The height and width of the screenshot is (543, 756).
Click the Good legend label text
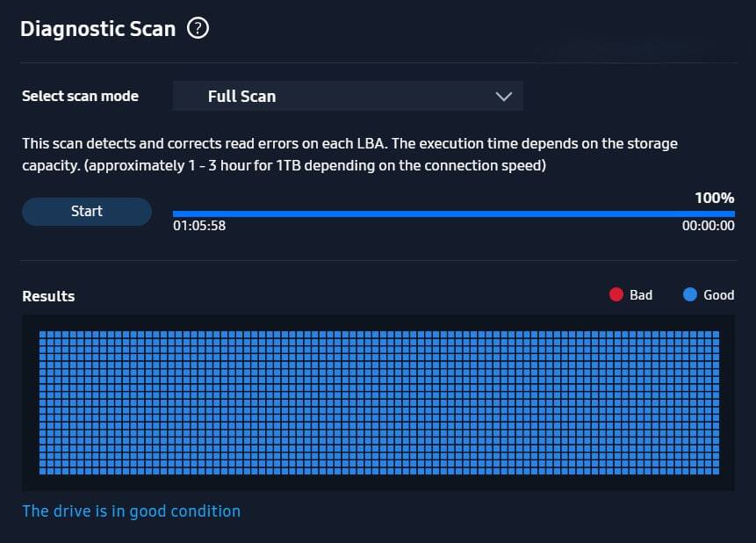pyautogui.click(x=719, y=295)
